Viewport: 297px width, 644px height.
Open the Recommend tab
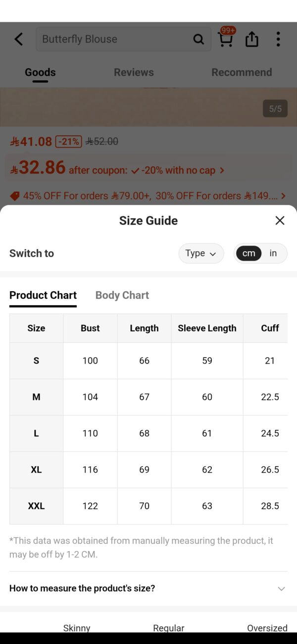point(242,72)
